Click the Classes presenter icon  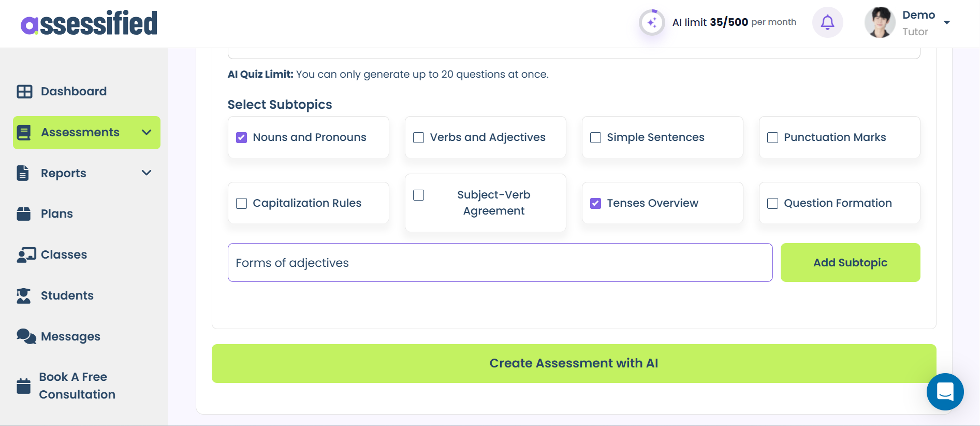point(26,254)
